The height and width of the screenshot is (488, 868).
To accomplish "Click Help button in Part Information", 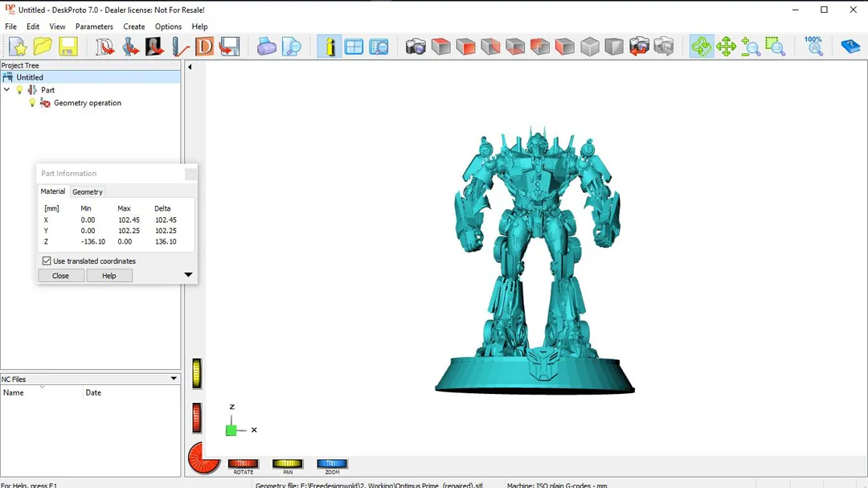I will pyautogui.click(x=109, y=276).
